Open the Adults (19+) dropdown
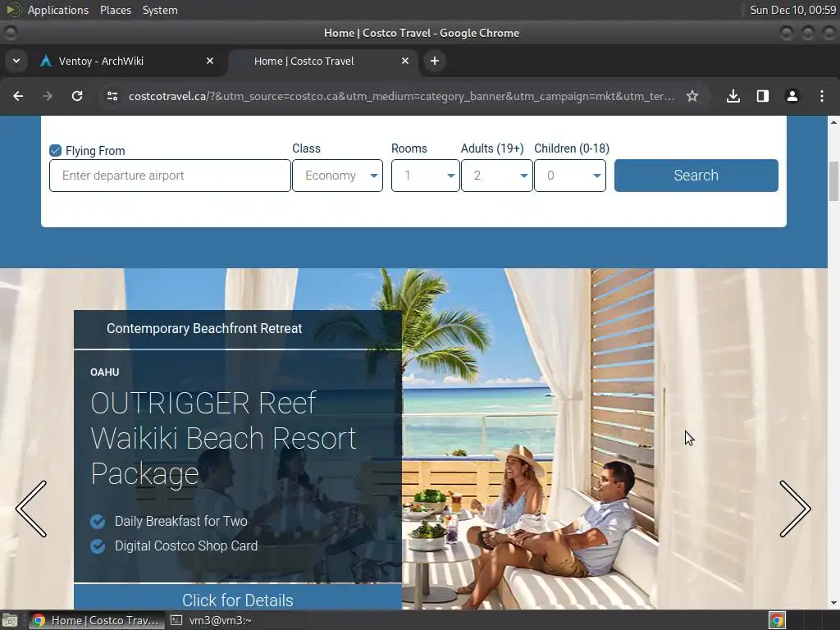 pos(496,176)
